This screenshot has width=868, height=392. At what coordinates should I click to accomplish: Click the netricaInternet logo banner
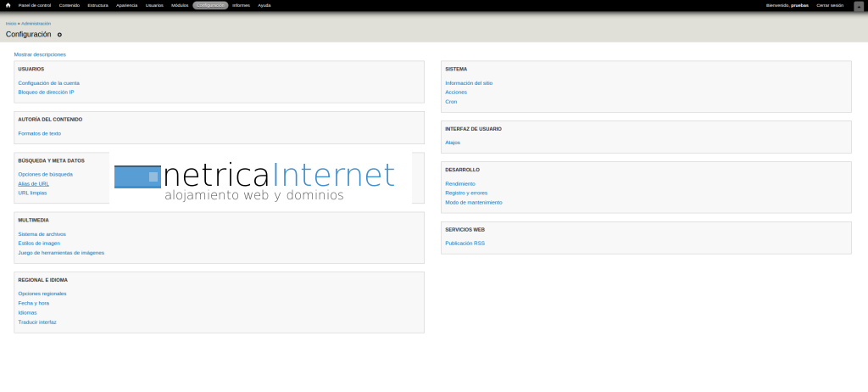point(254,180)
